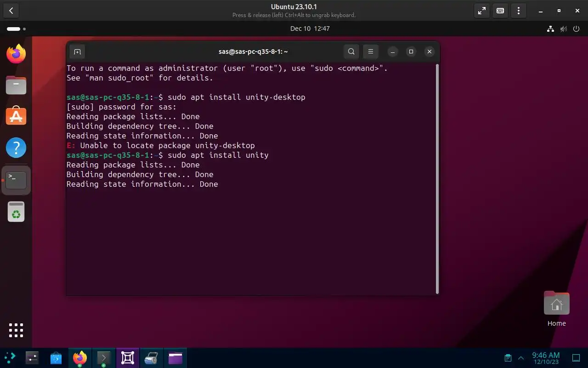Show the applications grid
This screenshot has height=368, width=588.
point(16,330)
